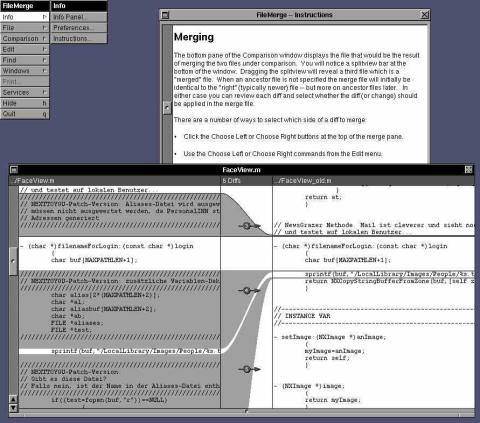Click 'return st;' line in right pane
Viewport: 480px width, 423px height.
click(323, 197)
